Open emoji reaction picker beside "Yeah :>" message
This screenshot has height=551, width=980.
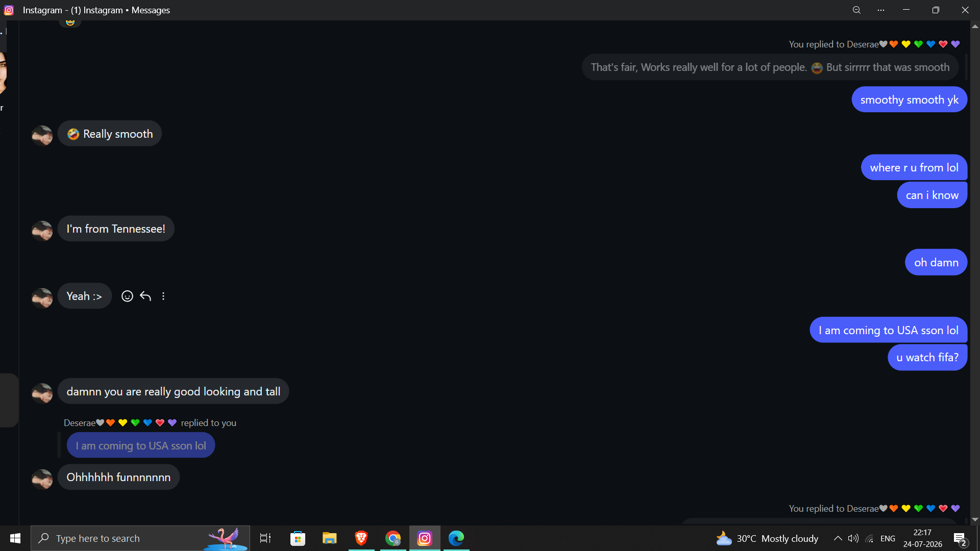pyautogui.click(x=127, y=296)
